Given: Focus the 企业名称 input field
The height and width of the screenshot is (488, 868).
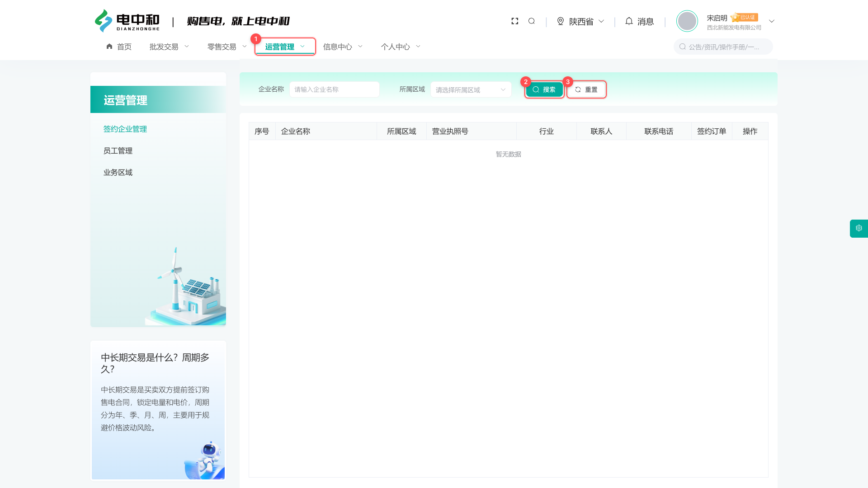Looking at the screenshot, I should coord(335,89).
